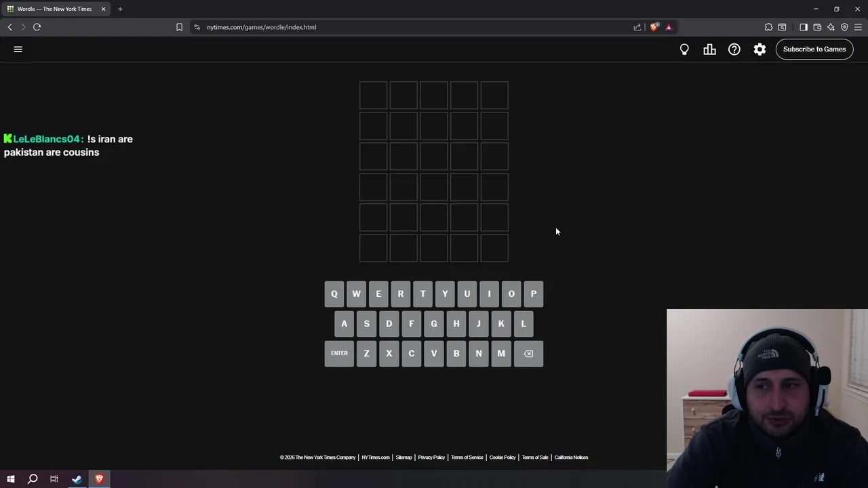Viewport: 868px width, 488px height.
Task: Tap the W key on keyboard
Action: (356, 294)
